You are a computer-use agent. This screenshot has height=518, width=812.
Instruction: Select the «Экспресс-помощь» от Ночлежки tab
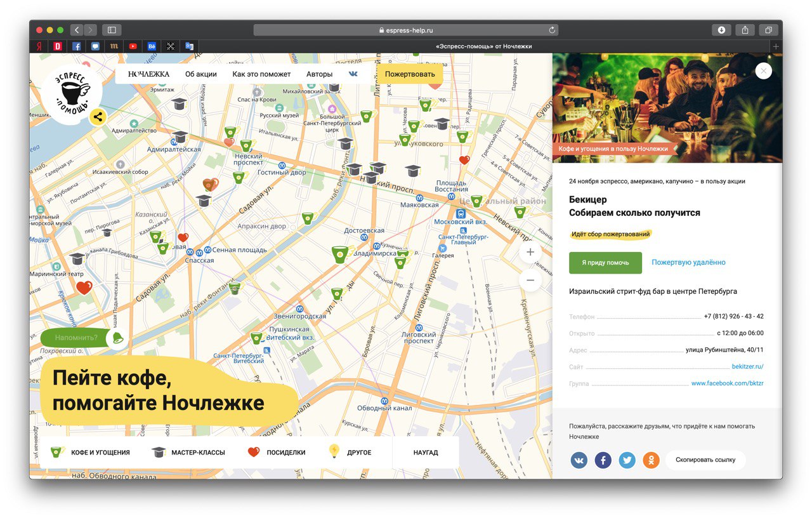click(x=484, y=46)
